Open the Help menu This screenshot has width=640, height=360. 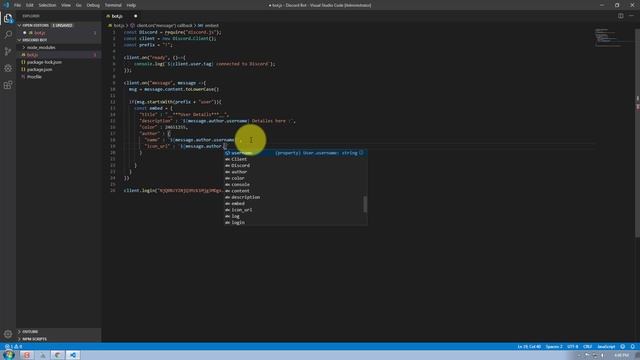(131, 5)
